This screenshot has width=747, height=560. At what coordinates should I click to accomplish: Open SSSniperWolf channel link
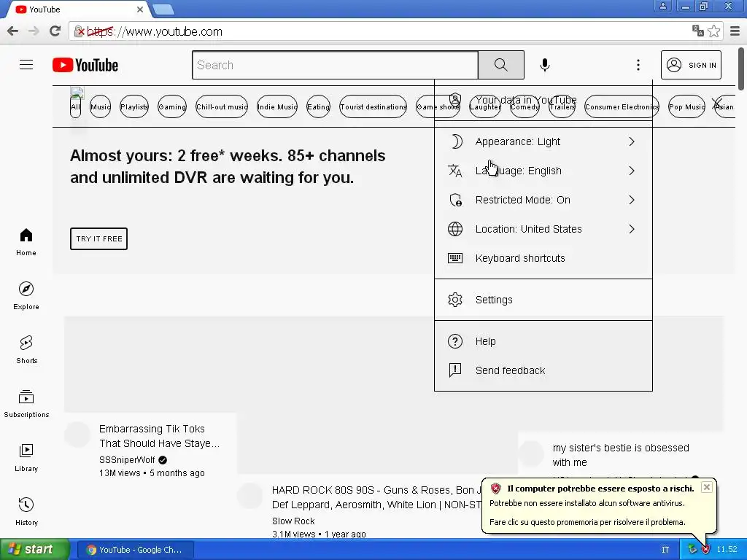[x=127, y=459]
